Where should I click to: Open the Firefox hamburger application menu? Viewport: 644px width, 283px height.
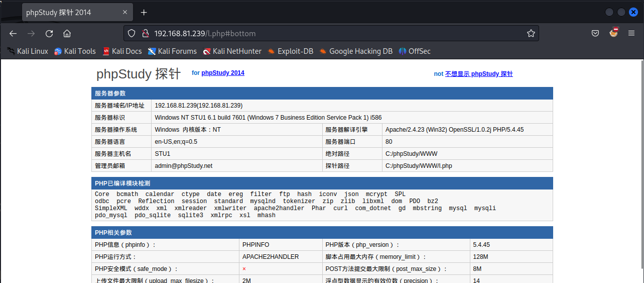(631, 34)
